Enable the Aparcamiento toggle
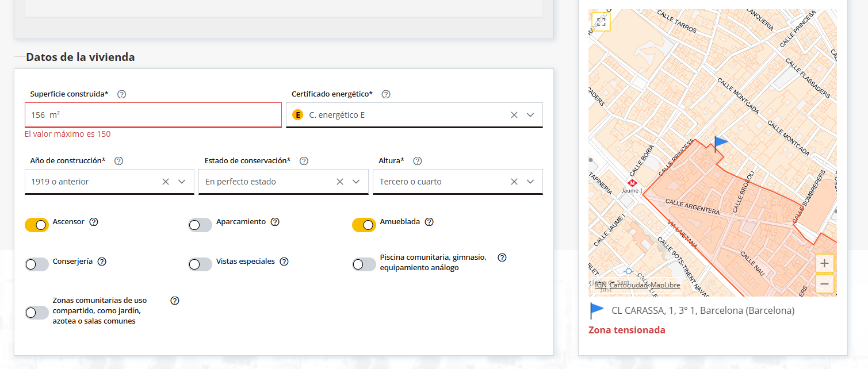Screen dimensions: 868x369 [200, 225]
